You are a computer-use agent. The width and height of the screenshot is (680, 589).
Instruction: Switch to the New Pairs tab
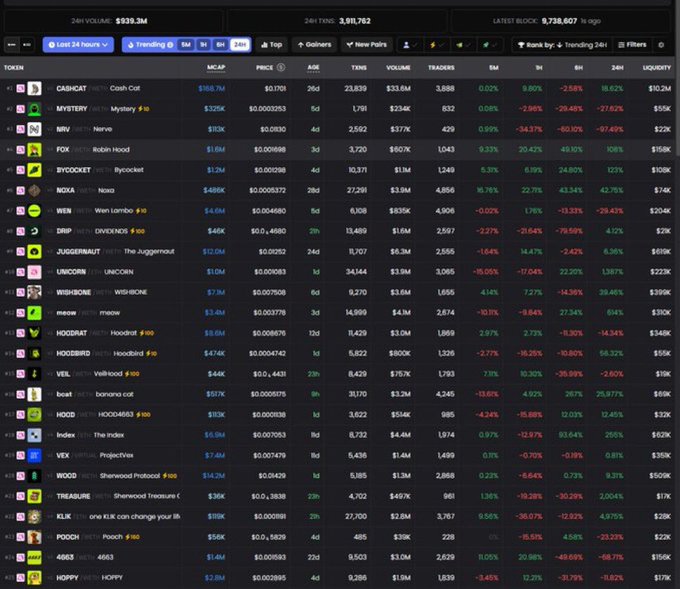(366, 45)
